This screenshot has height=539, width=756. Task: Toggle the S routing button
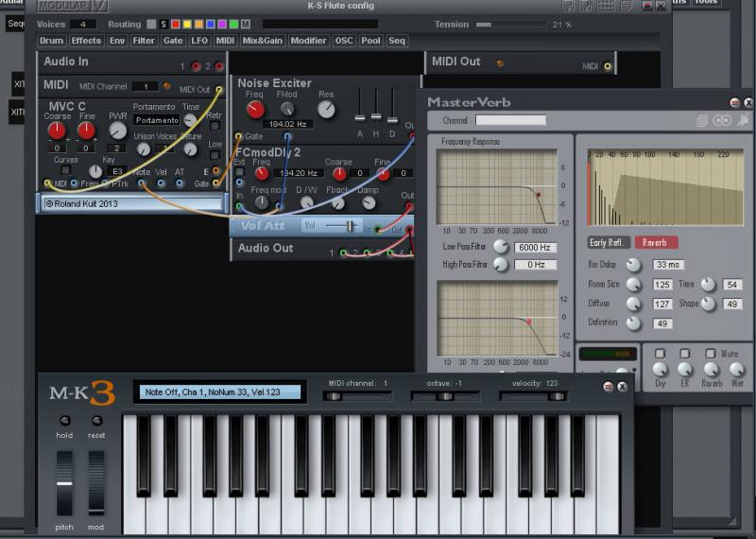coord(163,25)
